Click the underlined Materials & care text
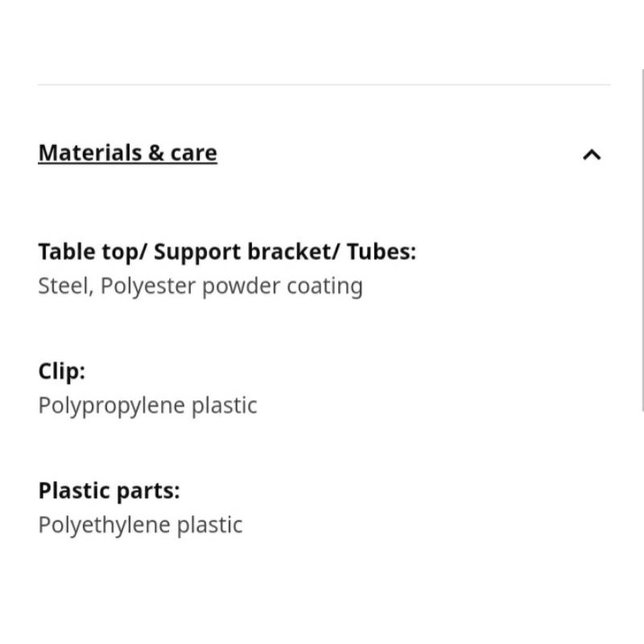Screen dimensions: 644x644 click(x=127, y=152)
